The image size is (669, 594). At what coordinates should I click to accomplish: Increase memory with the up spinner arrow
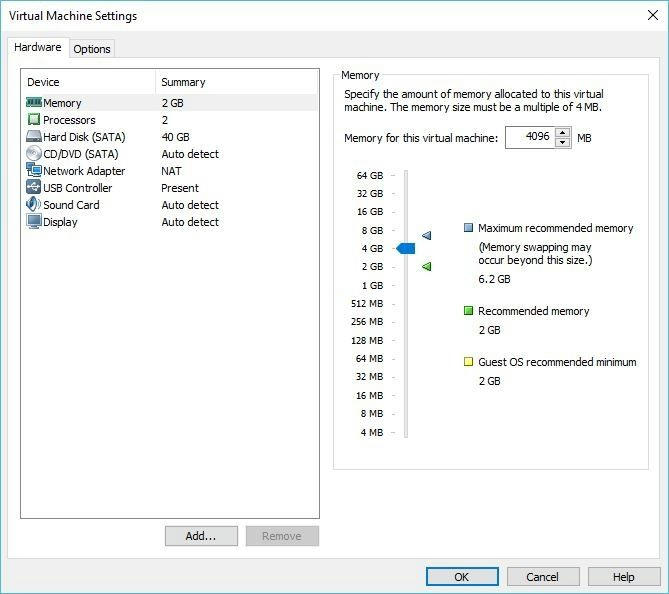(x=562, y=132)
